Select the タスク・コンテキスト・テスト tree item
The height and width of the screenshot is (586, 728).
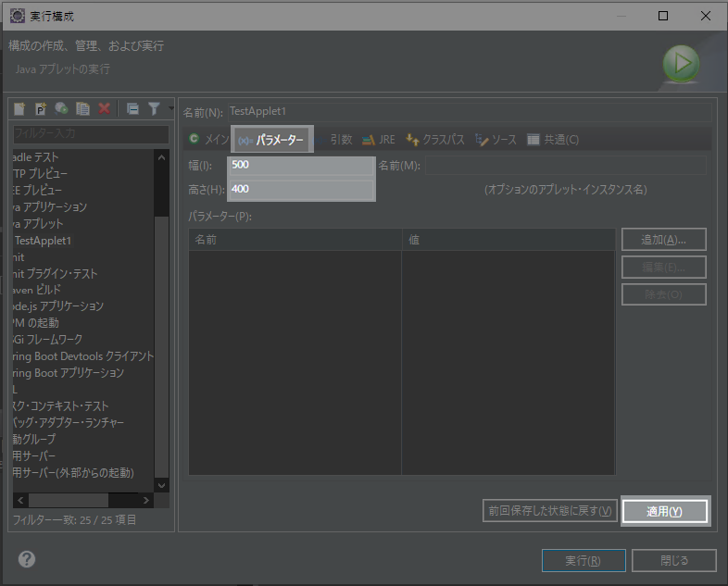tap(61, 406)
